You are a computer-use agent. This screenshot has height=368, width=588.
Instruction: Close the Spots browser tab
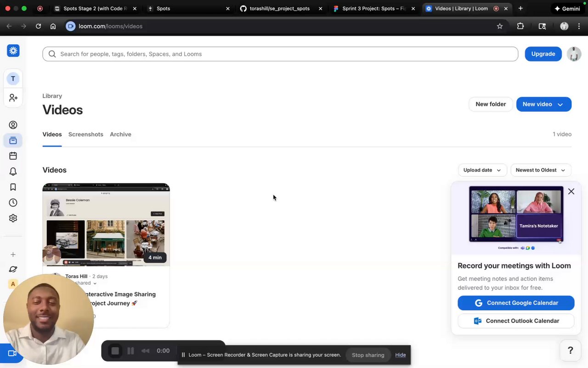[227, 8]
